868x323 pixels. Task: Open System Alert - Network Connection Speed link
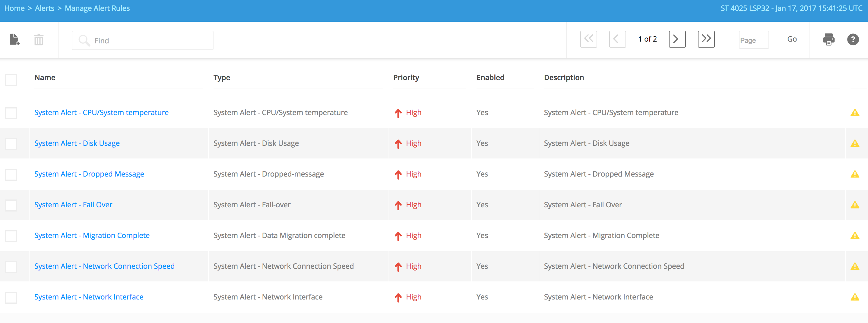coord(104,266)
